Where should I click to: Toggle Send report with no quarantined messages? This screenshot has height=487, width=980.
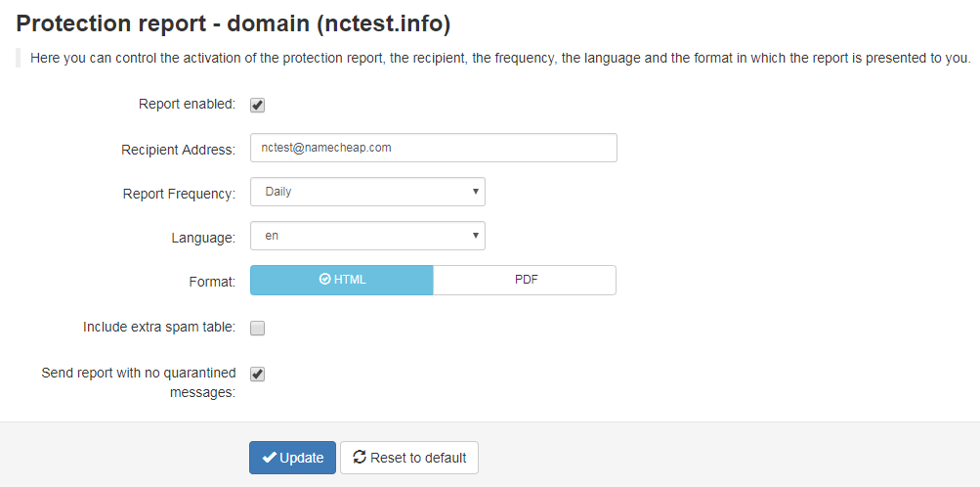click(x=258, y=374)
